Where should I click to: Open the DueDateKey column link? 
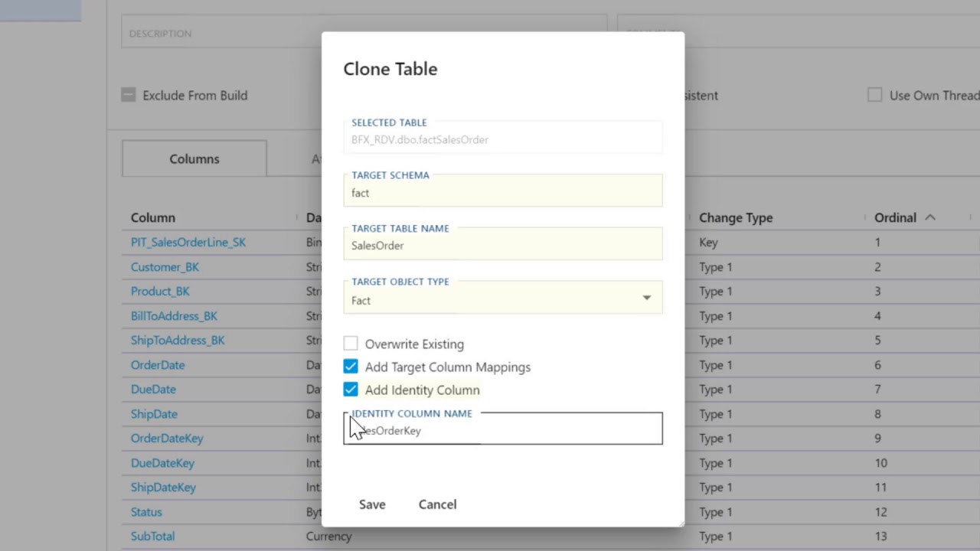coord(162,462)
